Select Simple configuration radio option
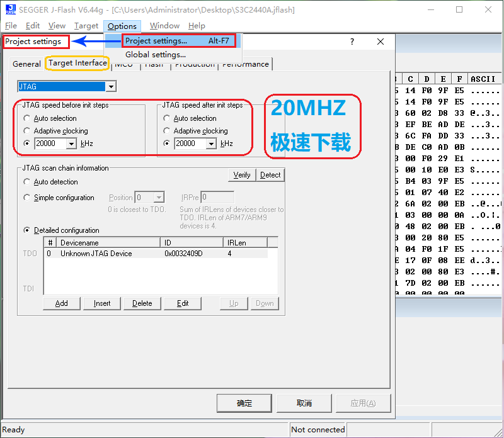The image size is (504, 438). click(x=26, y=198)
